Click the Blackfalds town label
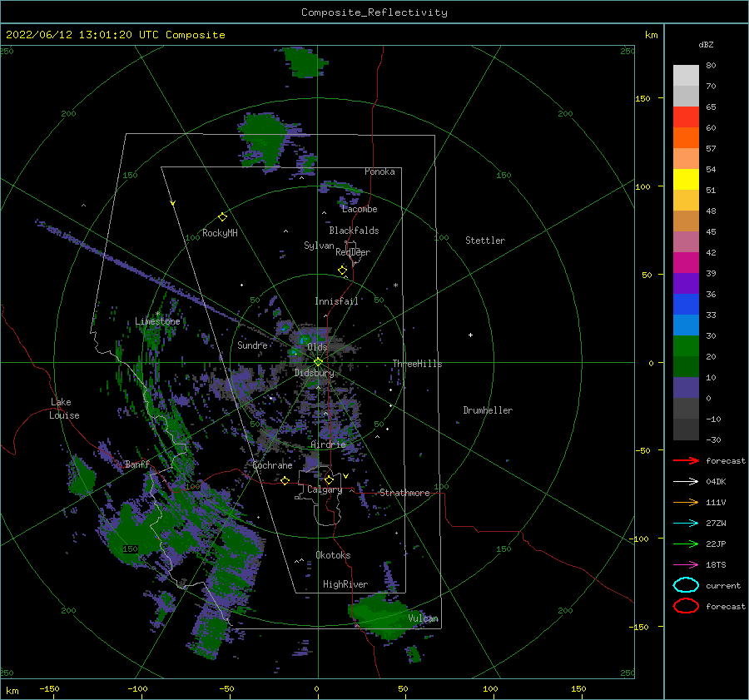The height and width of the screenshot is (700, 749). pyautogui.click(x=354, y=231)
